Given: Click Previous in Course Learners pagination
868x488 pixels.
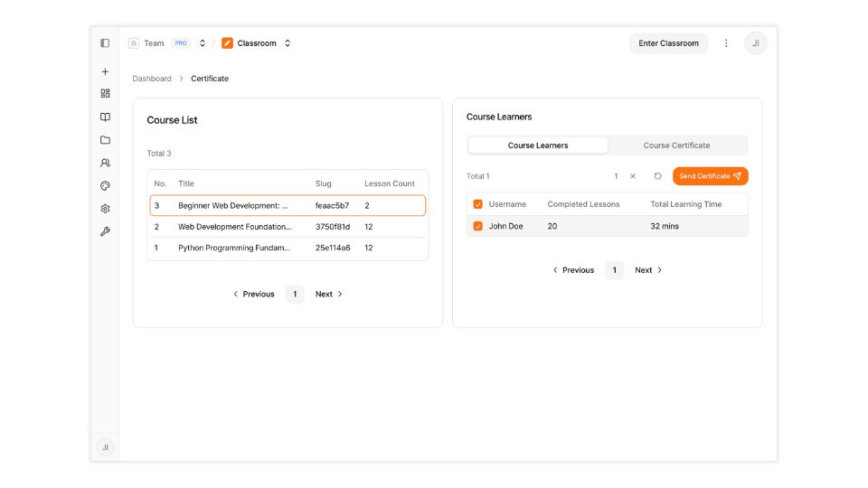Looking at the screenshot, I should coord(573,270).
